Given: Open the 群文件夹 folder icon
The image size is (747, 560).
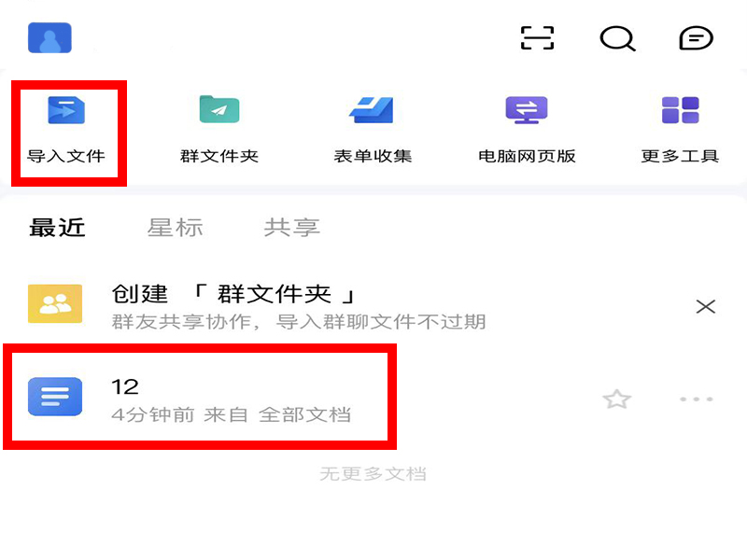Looking at the screenshot, I should pyautogui.click(x=219, y=109).
